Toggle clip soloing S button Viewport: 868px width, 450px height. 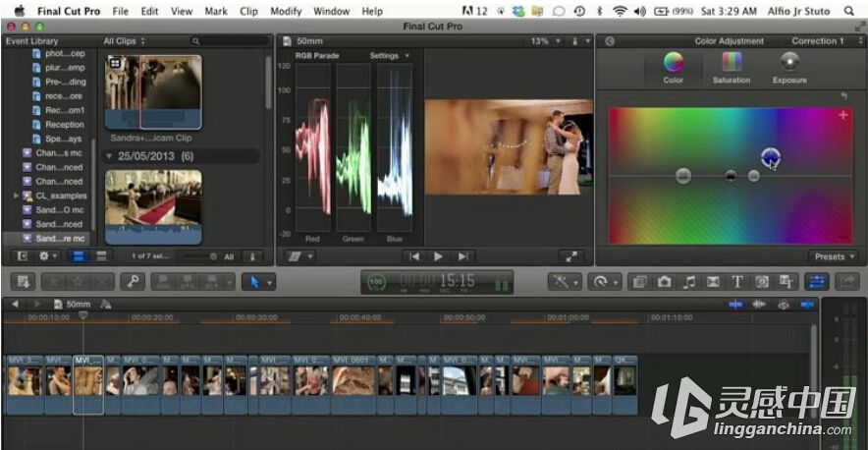pos(784,304)
